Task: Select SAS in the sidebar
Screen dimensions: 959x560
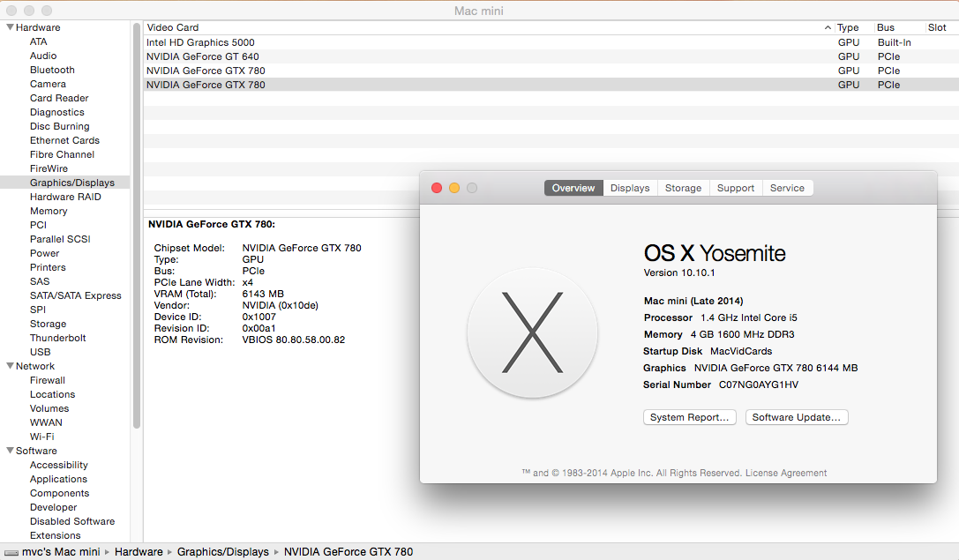Action: tap(40, 281)
